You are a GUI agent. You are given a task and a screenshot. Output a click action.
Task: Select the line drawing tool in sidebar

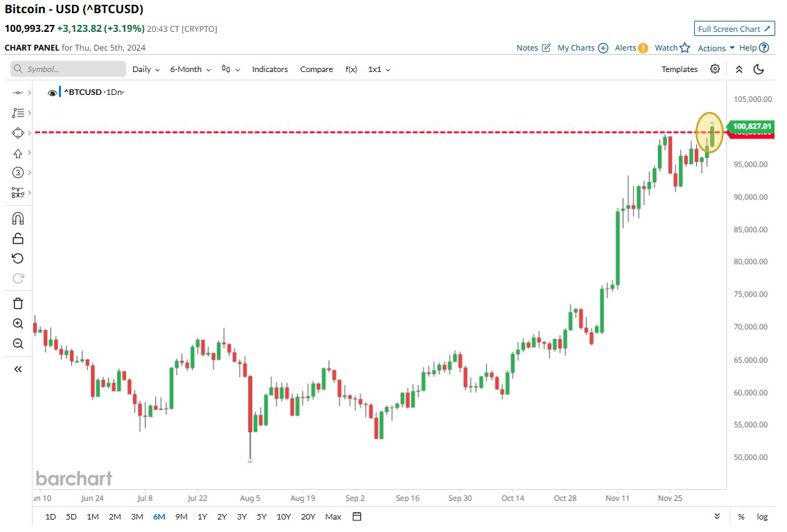point(17,93)
